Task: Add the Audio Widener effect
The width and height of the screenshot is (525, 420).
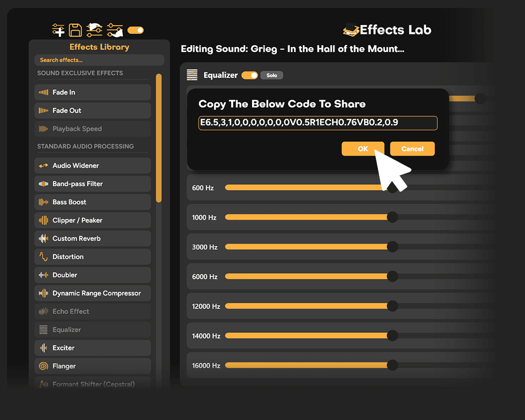Action: 92,165
